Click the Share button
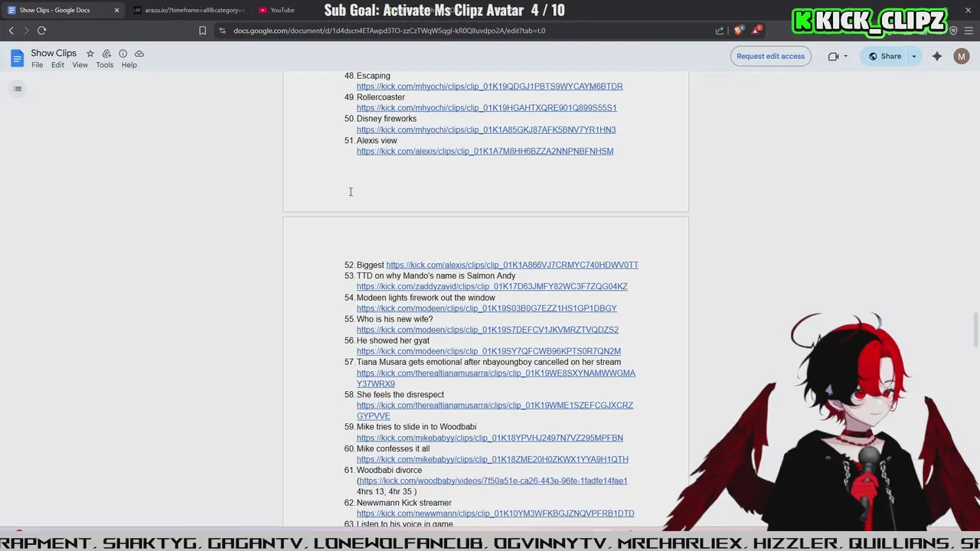Viewport: 980px width, 551px height. click(x=884, y=56)
